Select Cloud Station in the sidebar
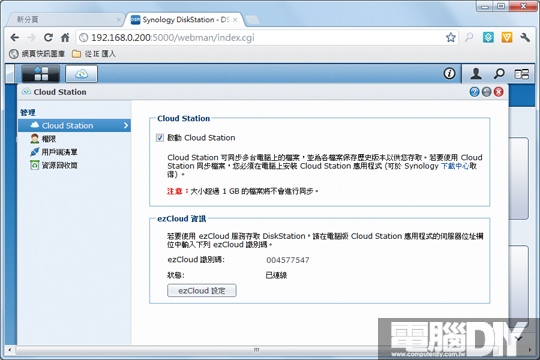The image size is (540, 360). (x=74, y=125)
